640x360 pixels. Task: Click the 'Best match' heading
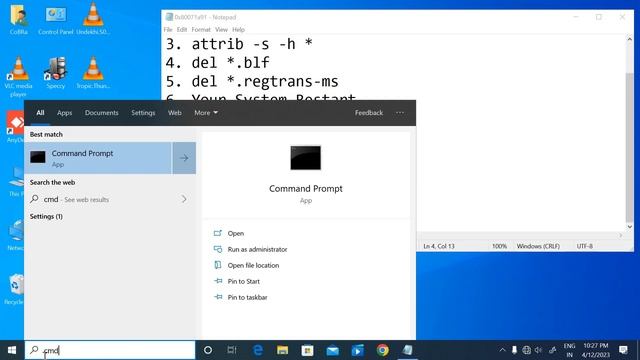(46, 134)
